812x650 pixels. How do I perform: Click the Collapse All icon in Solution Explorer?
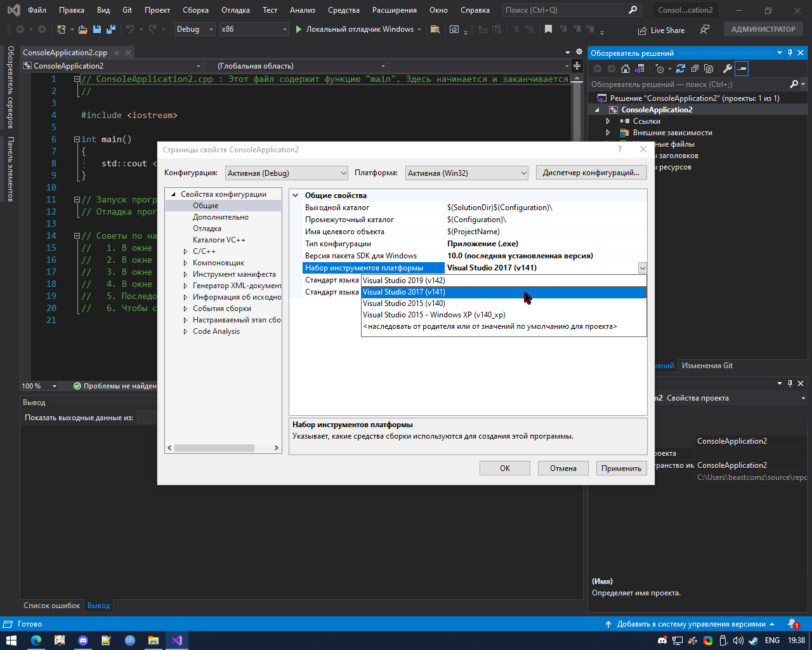point(695,69)
